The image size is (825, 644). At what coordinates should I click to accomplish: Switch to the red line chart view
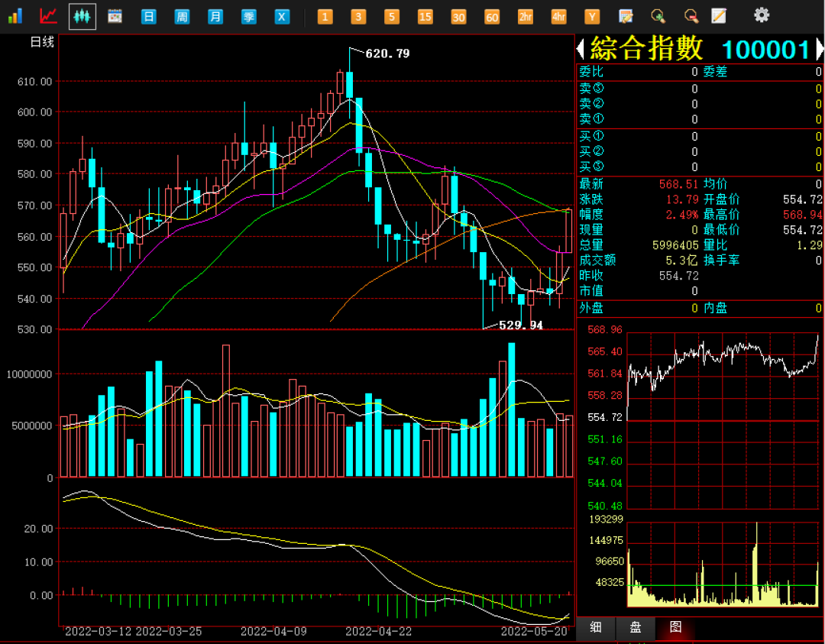coord(48,16)
